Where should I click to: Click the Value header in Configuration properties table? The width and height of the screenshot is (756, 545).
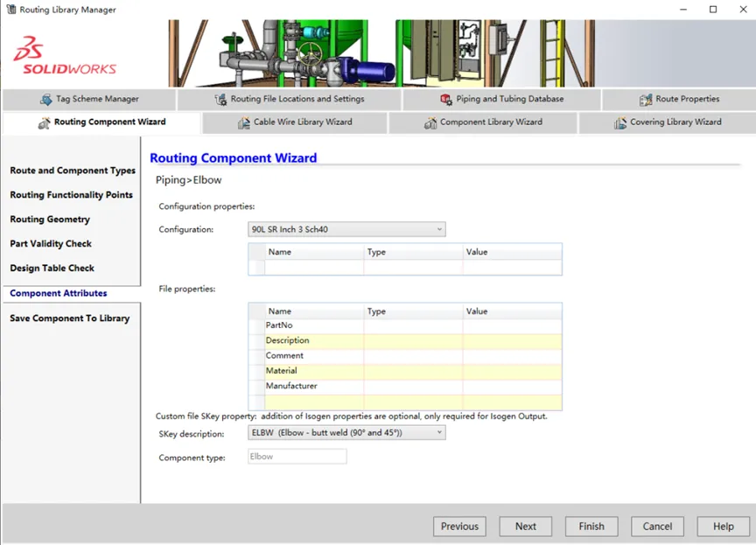(x=512, y=252)
